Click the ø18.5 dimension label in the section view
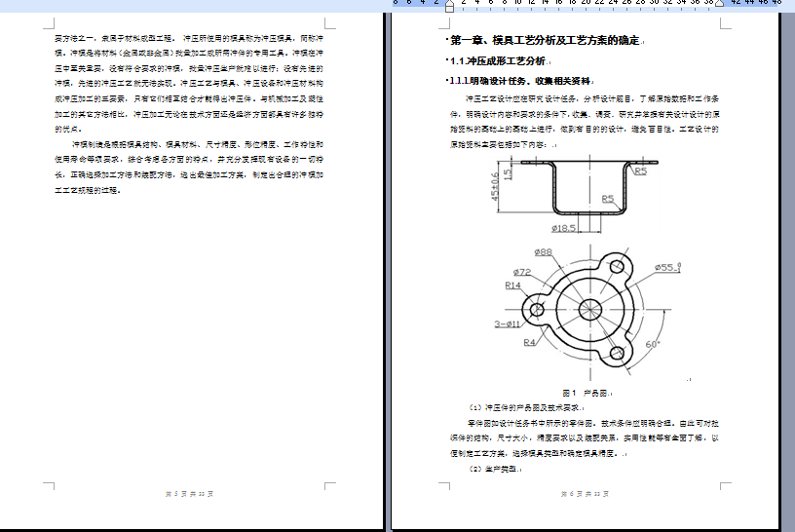This screenshot has width=795, height=532. pos(563,228)
